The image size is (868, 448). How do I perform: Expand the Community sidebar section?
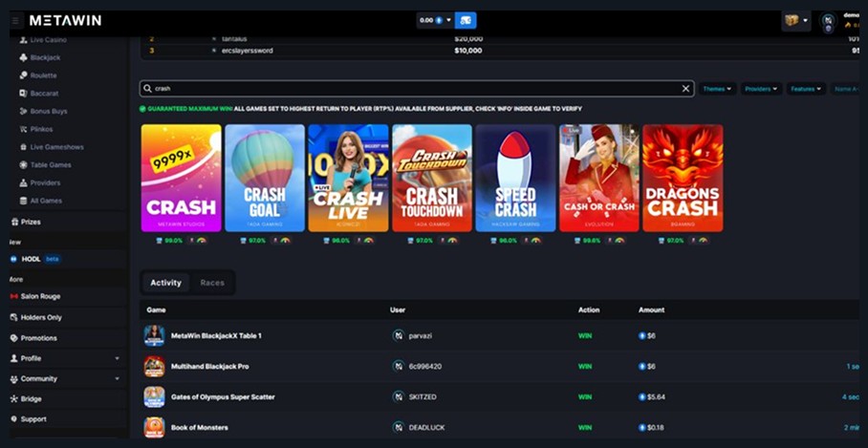tap(117, 379)
